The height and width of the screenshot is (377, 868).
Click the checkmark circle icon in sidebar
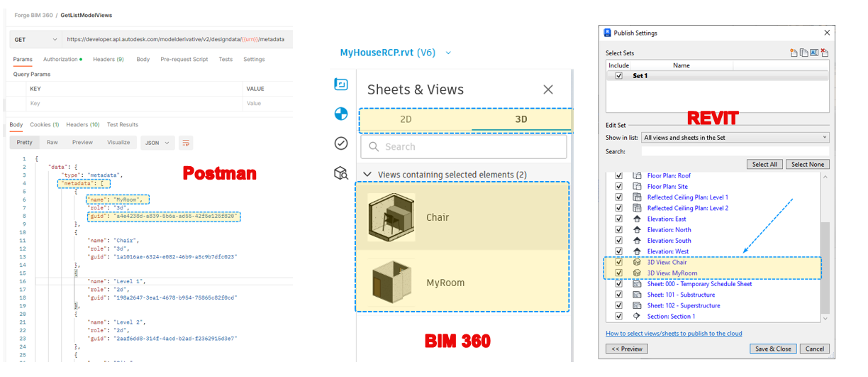pyautogui.click(x=341, y=143)
